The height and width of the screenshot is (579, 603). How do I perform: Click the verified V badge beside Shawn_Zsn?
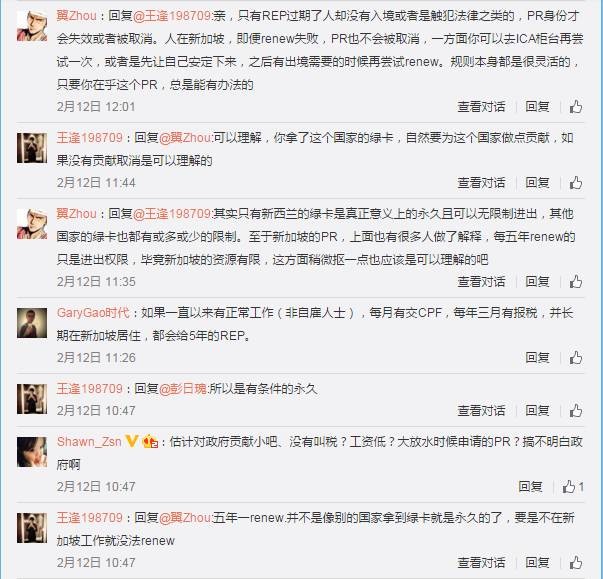(132, 441)
